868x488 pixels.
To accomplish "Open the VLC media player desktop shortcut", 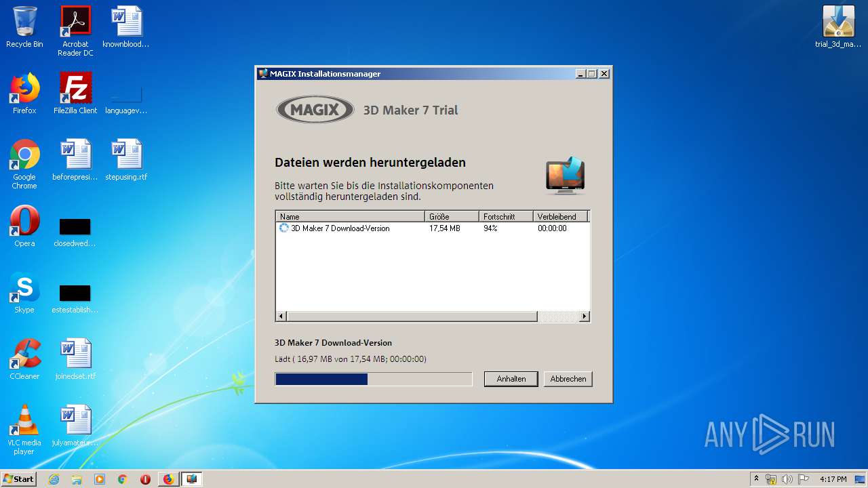I will tap(24, 430).
